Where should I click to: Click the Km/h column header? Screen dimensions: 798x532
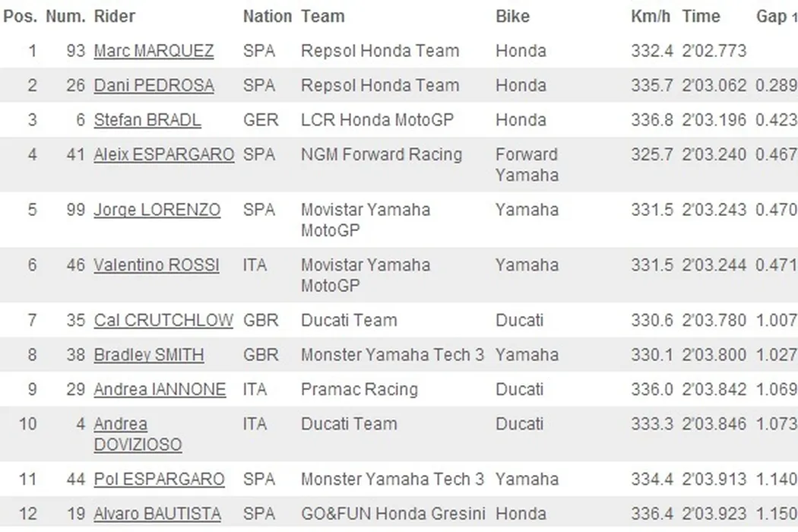tap(651, 16)
